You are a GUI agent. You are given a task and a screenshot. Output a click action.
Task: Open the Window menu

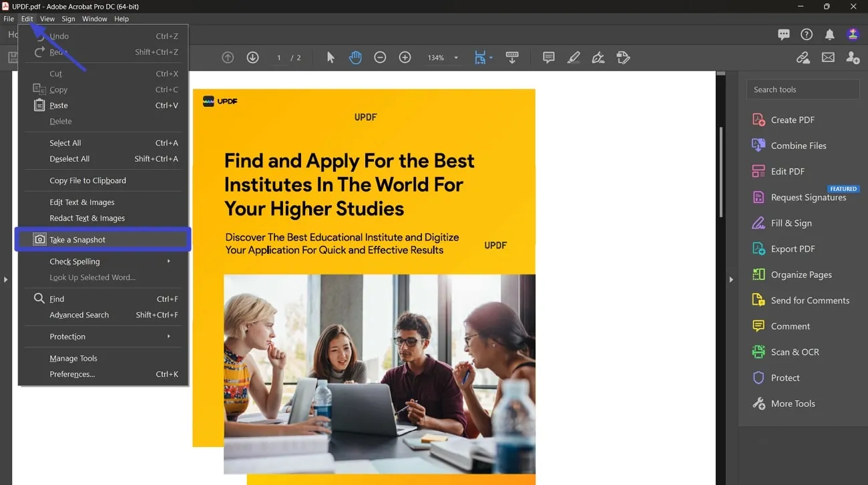coord(94,19)
